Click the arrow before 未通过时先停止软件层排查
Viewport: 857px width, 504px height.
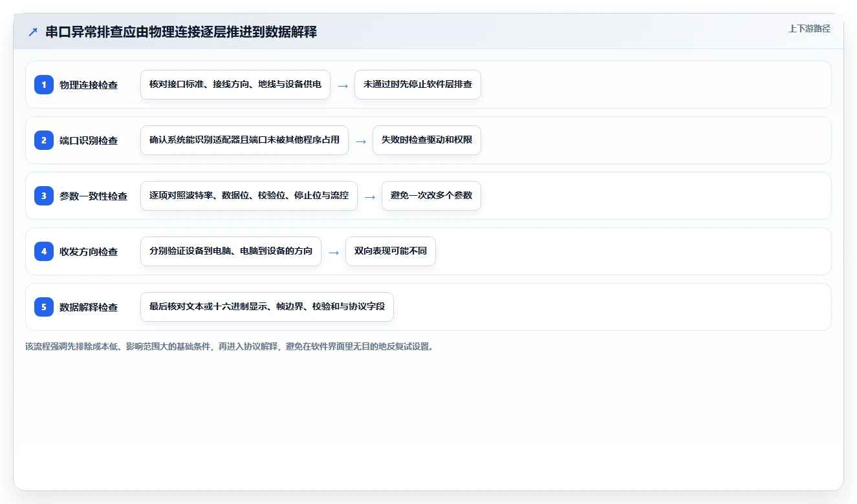(x=343, y=85)
